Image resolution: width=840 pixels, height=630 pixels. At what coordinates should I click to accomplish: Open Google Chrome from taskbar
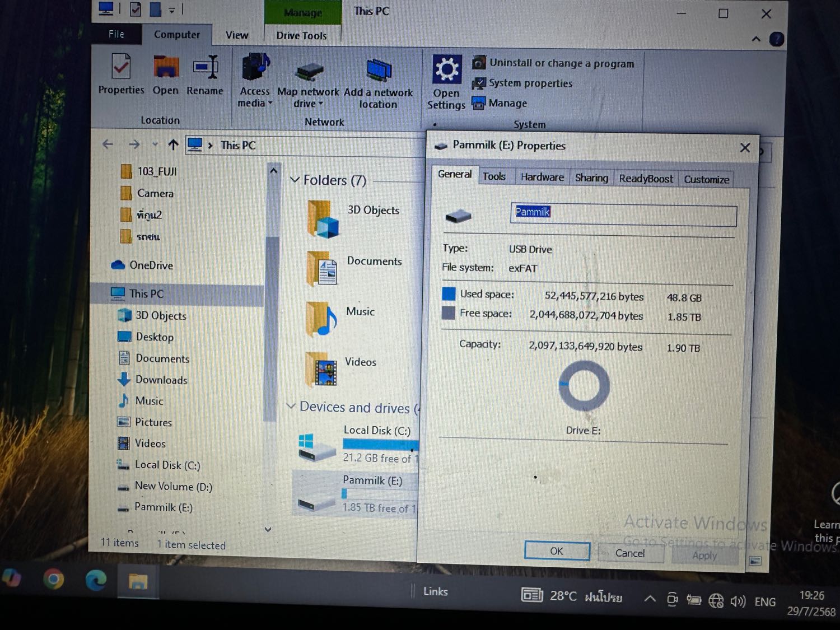(54, 580)
